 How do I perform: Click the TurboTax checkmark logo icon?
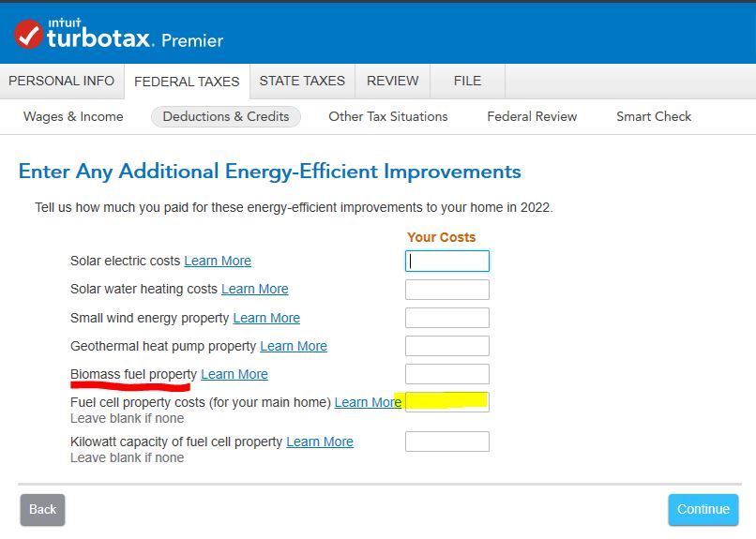(28, 34)
